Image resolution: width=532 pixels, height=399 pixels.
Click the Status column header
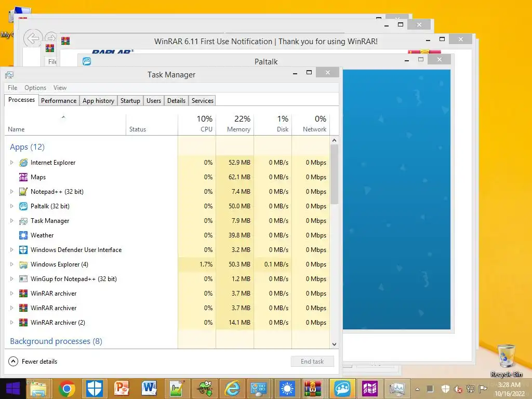click(152, 124)
